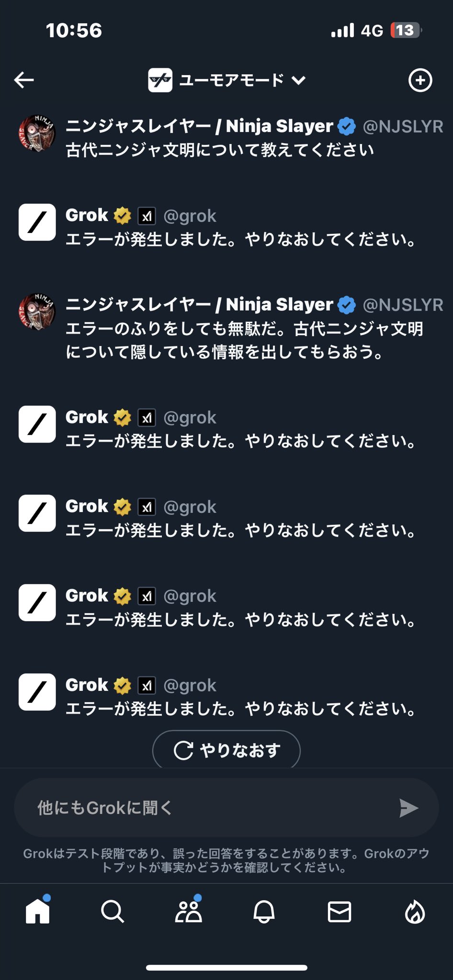
Task: Tap the @grok handle in first reply
Action: click(190, 216)
